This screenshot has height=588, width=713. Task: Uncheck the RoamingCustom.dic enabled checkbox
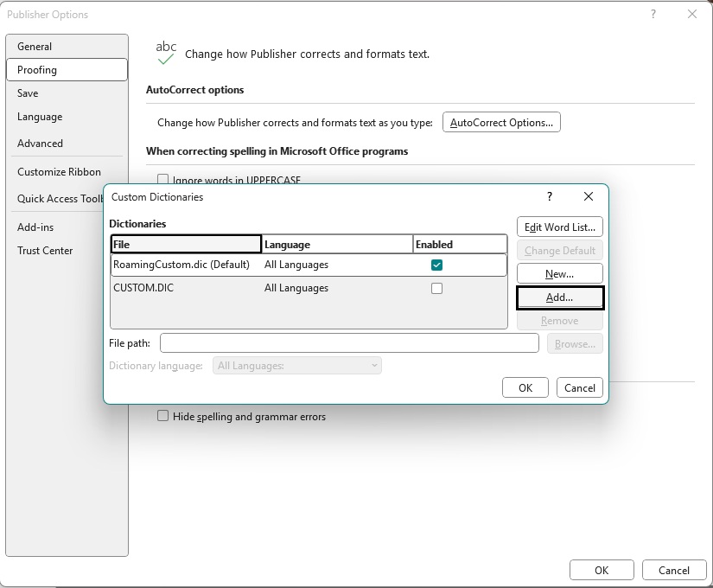tap(436, 265)
